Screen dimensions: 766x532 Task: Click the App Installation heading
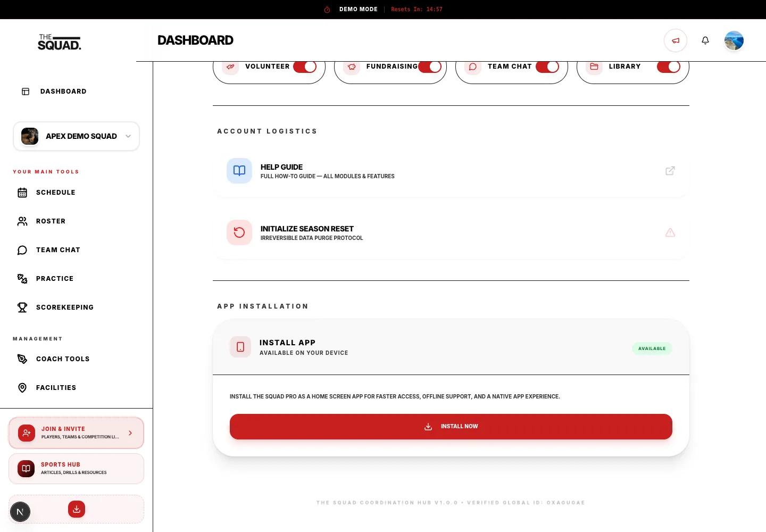(263, 306)
